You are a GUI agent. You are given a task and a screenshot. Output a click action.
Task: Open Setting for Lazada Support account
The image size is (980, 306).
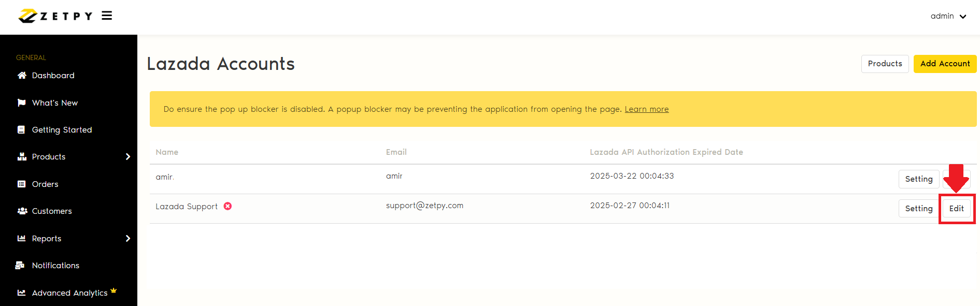[x=918, y=209]
